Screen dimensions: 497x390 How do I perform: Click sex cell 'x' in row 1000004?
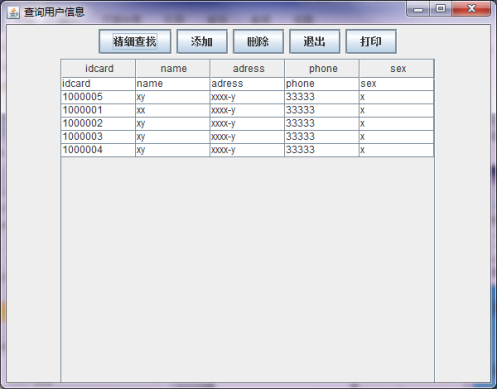pyautogui.click(x=397, y=150)
